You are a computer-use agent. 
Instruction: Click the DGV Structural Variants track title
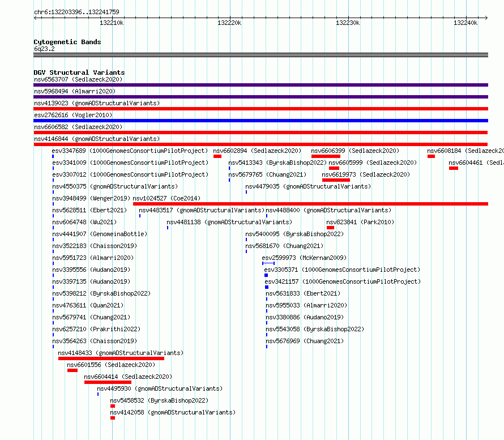point(79,72)
